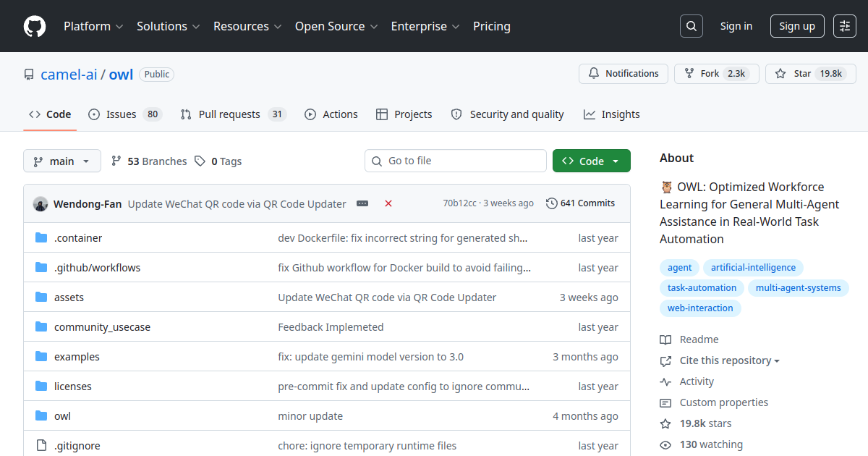The width and height of the screenshot is (868, 456).
Task: Open Wendong-Fan author name link
Action: (88, 204)
